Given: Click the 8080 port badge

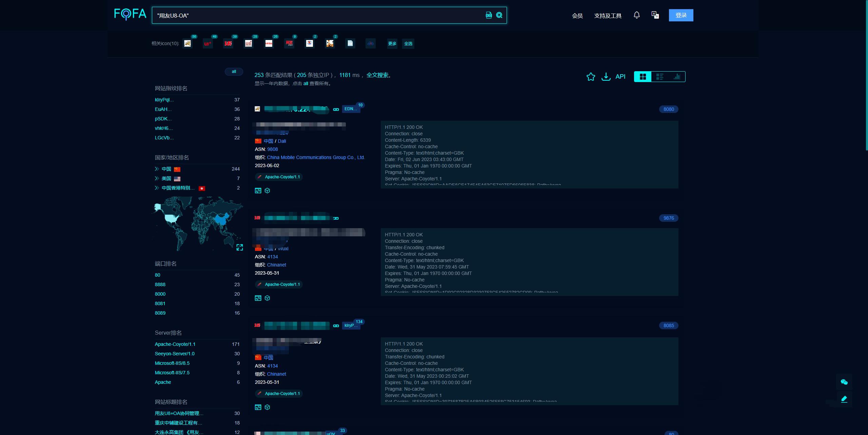Looking at the screenshot, I should pos(669,109).
